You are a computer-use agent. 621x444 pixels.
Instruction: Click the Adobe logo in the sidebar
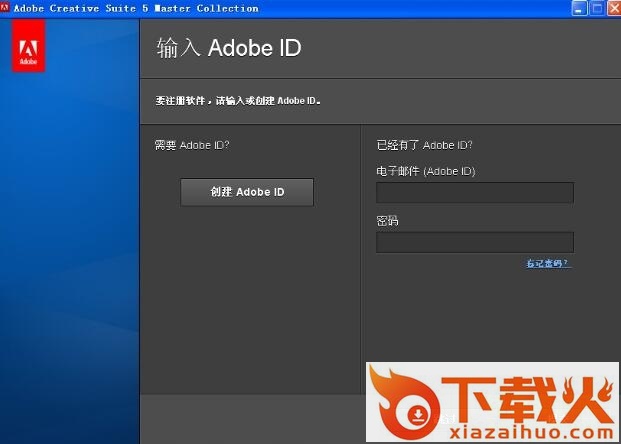coord(28,46)
